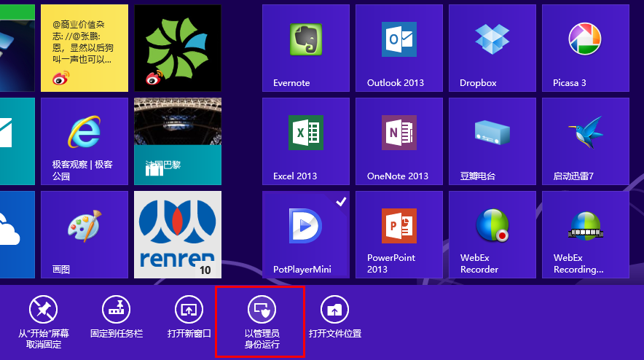Click 固定到任务栏 pin to taskbar

(117, 317)
